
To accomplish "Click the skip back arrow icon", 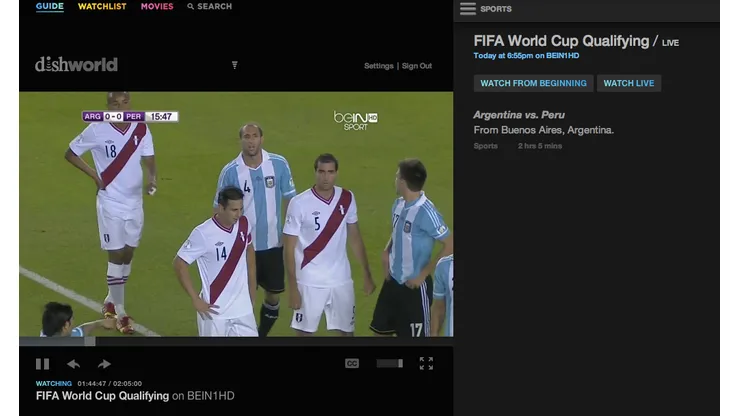I will 73,364.
